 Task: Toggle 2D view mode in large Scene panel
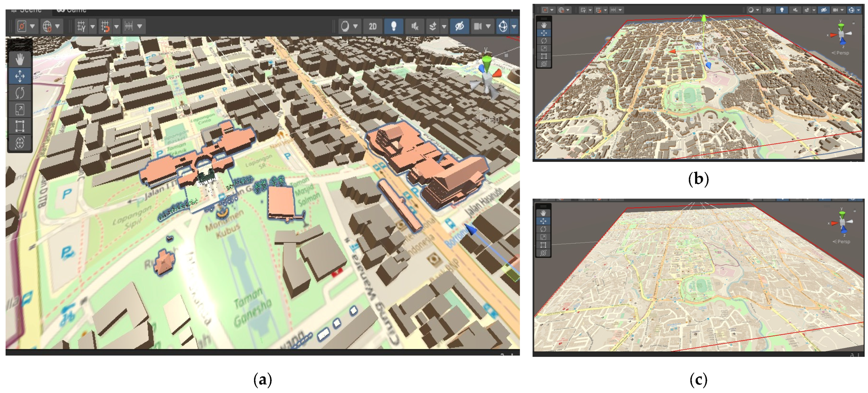(372, 26)
